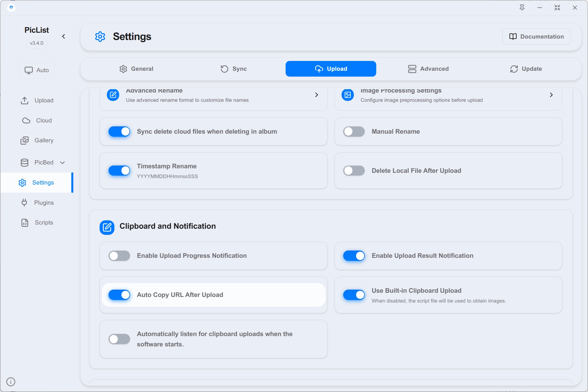Click the Settings gear icon in sidebar
Image resolution: width=588 pixels, height=392 pixels.
tap(22, 183)
